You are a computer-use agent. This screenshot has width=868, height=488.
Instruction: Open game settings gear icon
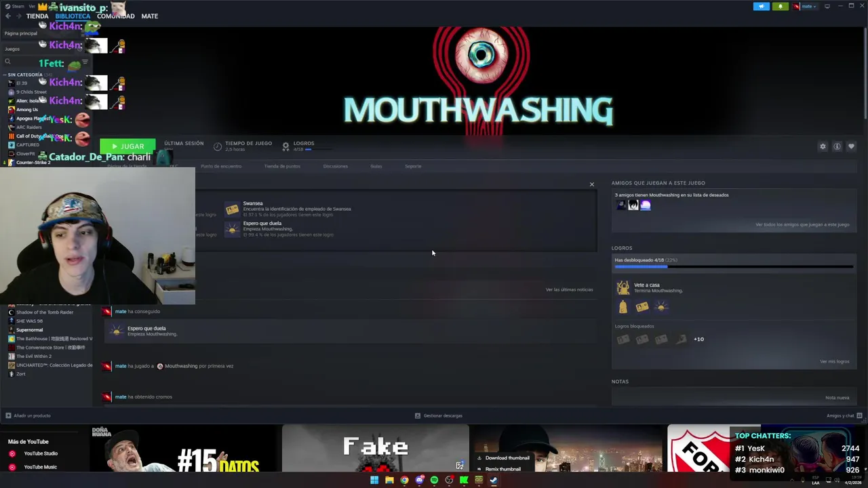coord(823,146)
